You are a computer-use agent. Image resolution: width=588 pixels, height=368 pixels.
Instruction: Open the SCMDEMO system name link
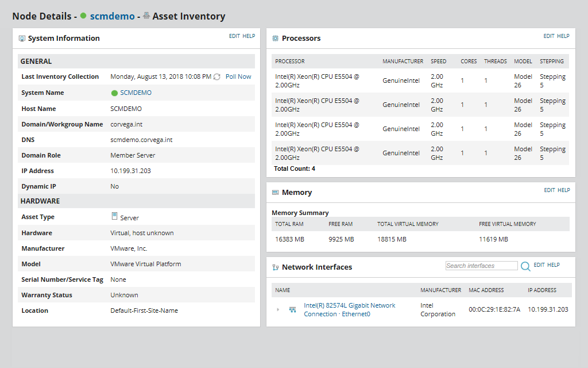click(136, 93)
